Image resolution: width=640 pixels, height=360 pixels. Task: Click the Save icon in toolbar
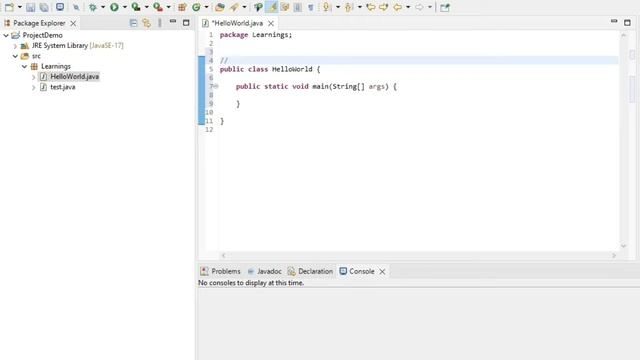[x=30, y=7]
